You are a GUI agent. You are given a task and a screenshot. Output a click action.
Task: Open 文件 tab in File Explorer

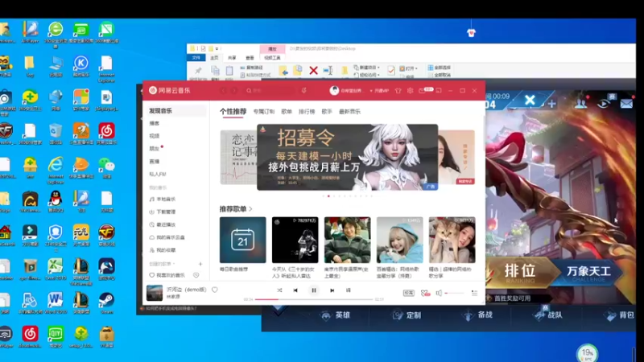pyautogui.click(x=196, y=58)
